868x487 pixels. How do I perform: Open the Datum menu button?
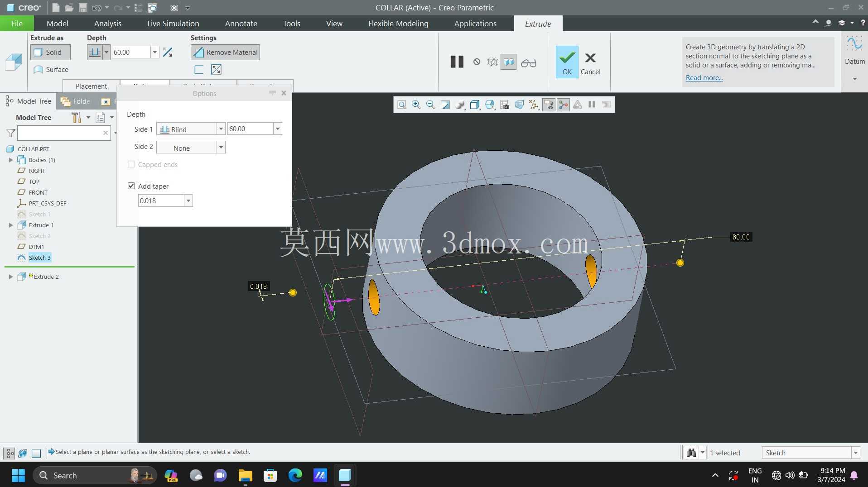point(854,59)
